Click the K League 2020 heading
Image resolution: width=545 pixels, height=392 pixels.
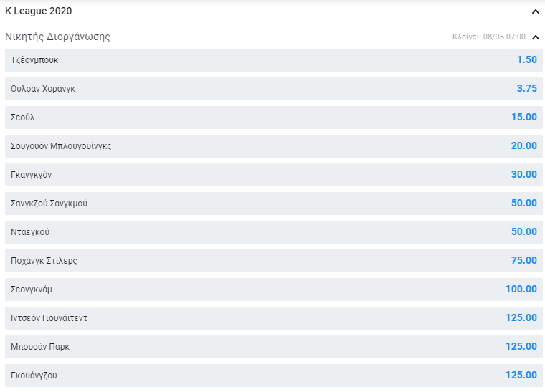38,11
